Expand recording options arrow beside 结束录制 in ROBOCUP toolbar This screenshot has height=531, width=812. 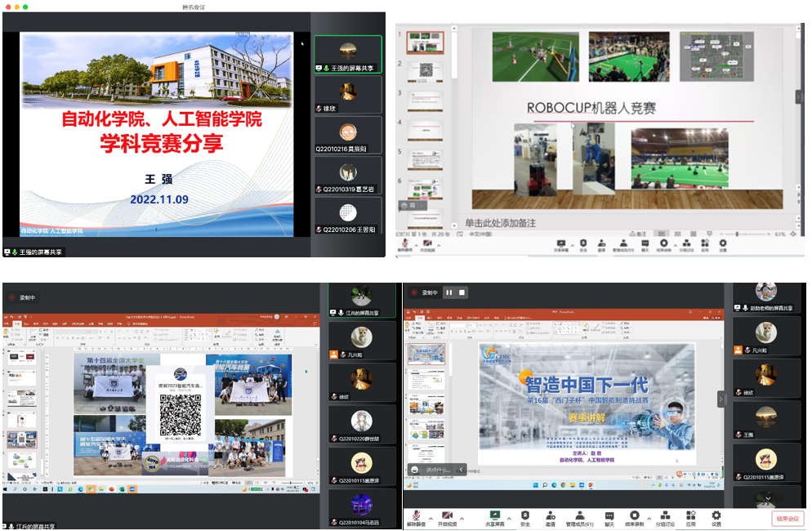point(676,245)
